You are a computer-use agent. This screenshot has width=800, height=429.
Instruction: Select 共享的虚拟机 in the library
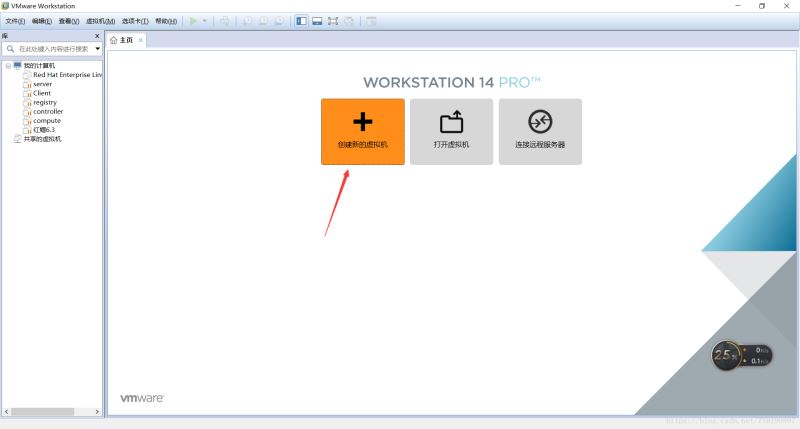click(x=42, y=139)
